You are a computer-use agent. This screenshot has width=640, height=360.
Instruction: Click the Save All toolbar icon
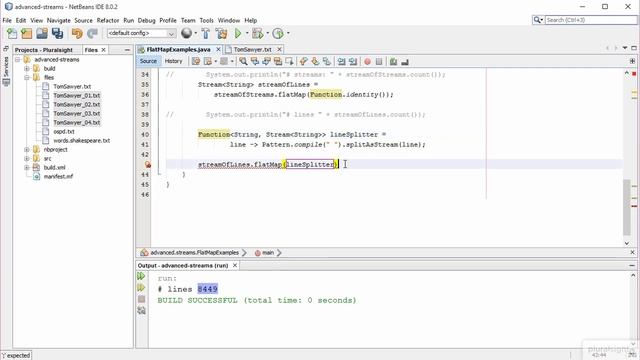coord(57,33)
